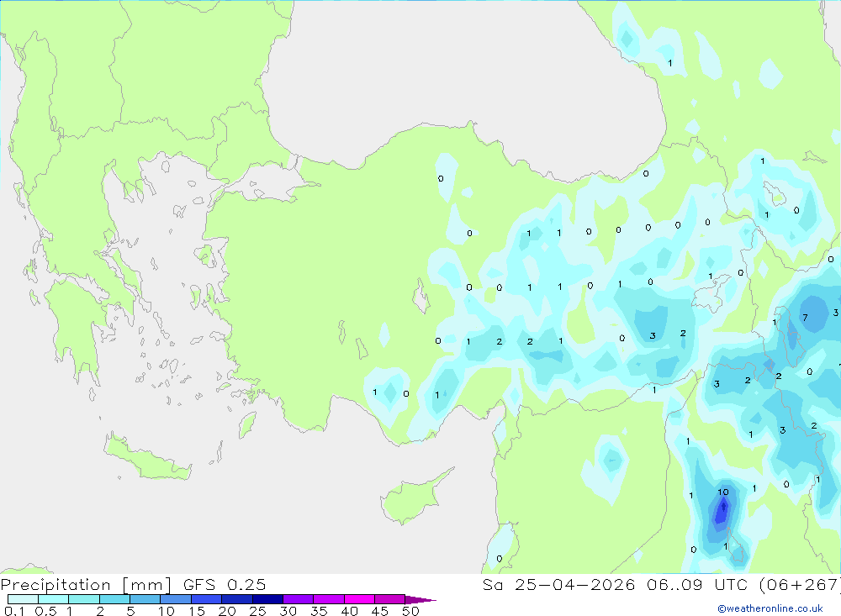Click the 30–35 mm violet legend segment
Viewport: 841px width, 616px height.
point(299,599)
